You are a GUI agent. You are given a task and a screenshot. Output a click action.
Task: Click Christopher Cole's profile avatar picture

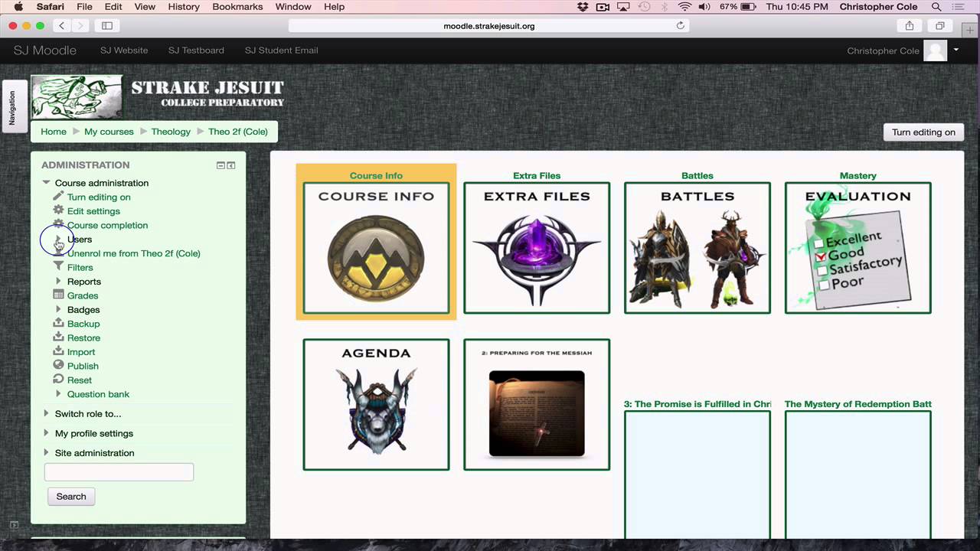(936, 51)
